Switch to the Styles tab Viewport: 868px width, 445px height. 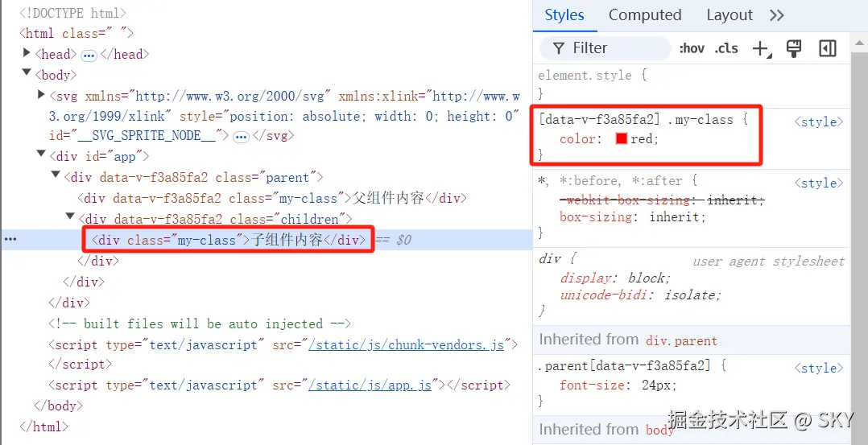click(x=564, y=15)
